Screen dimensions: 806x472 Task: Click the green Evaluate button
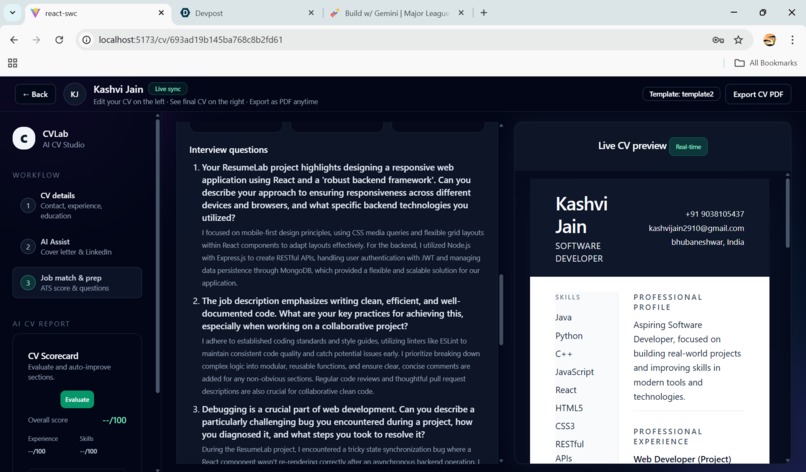[77, 399]
